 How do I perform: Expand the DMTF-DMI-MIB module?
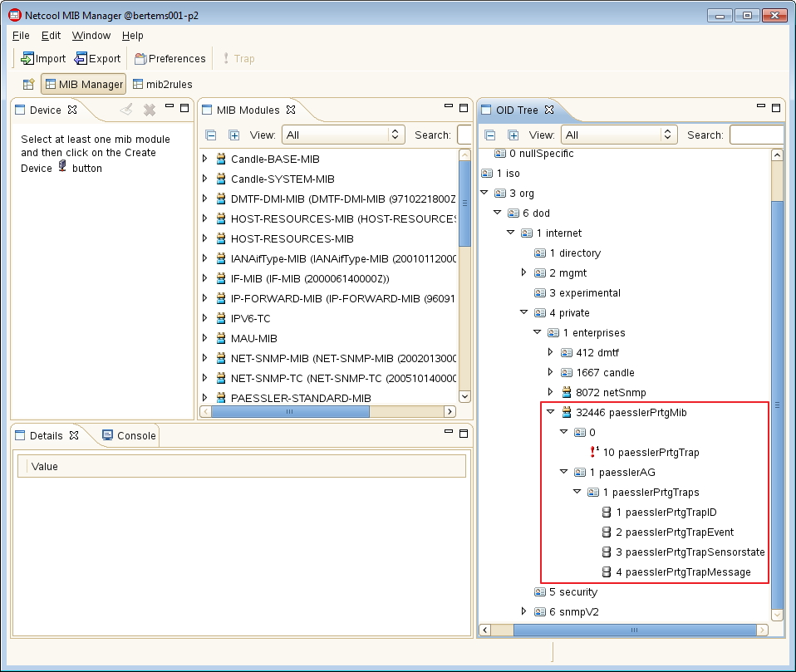[204, 199]
